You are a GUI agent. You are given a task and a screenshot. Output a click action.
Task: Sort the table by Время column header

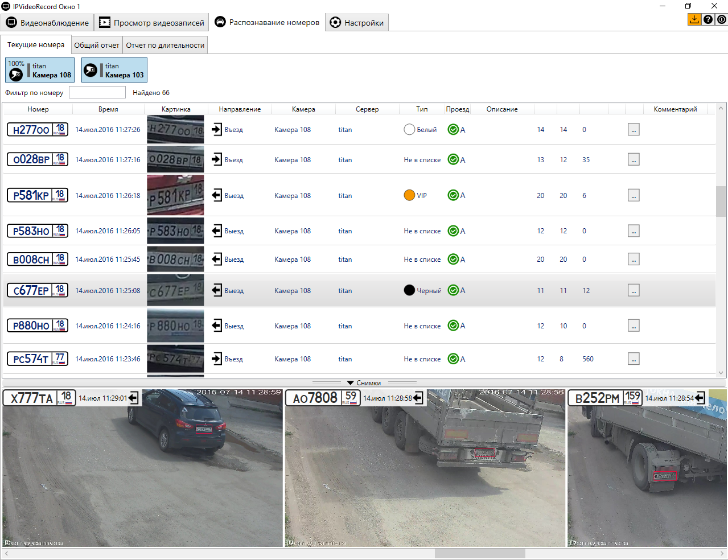coord(108,109)
